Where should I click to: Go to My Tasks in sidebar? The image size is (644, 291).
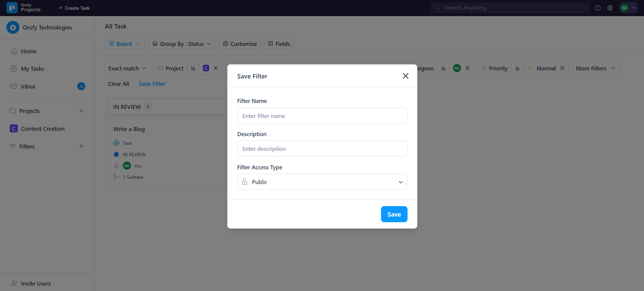point(32,69)
